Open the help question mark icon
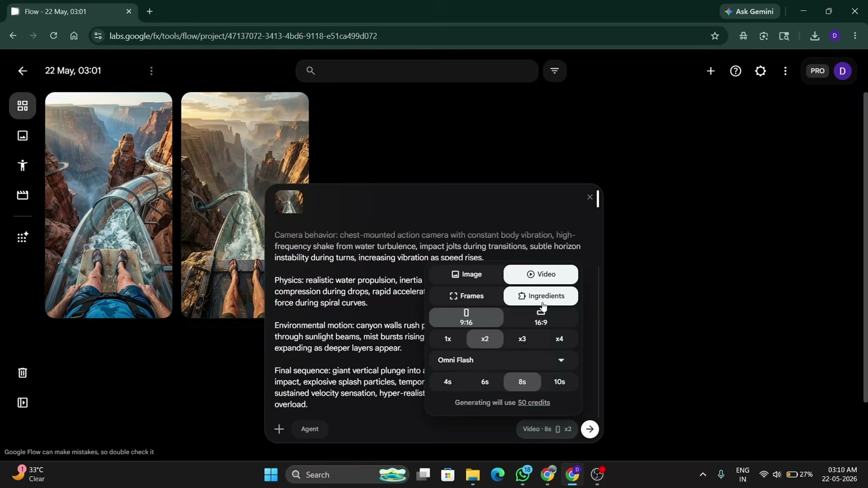 (x=736, y=71)
